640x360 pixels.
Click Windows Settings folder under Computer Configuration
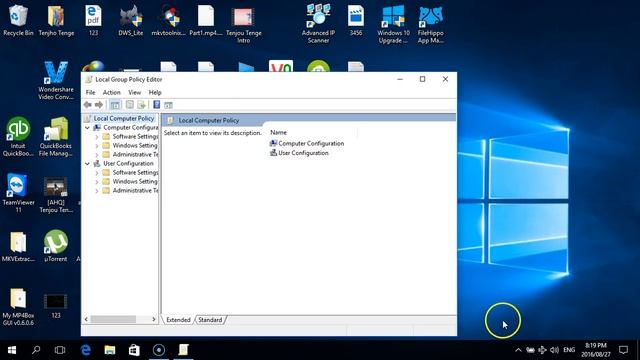click(135, 145)
